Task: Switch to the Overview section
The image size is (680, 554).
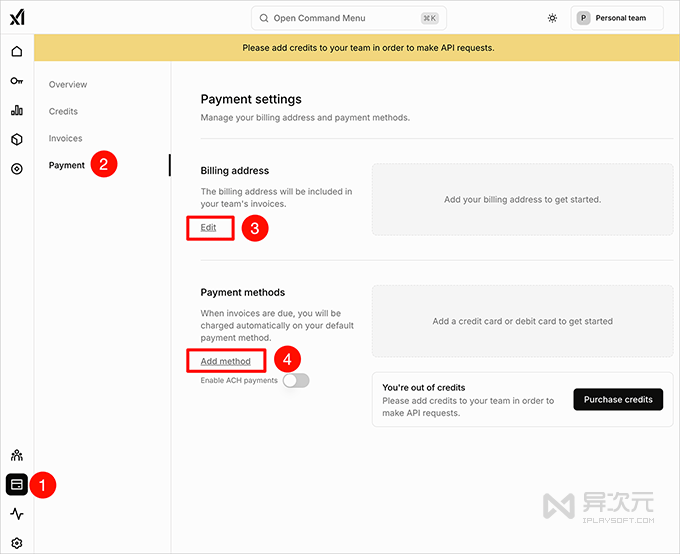Action: click(68, 85)
